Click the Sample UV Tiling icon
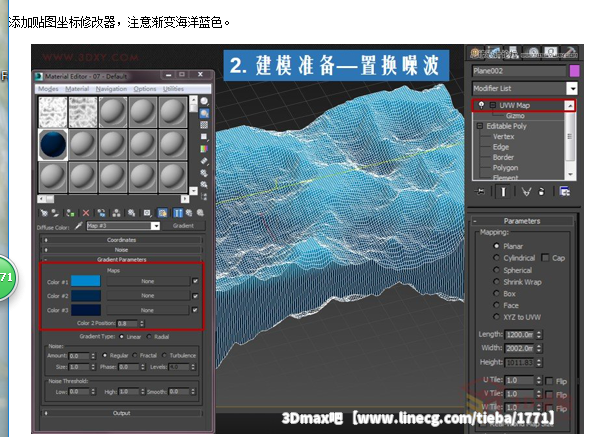594x437 pixels. pos(204,137)
